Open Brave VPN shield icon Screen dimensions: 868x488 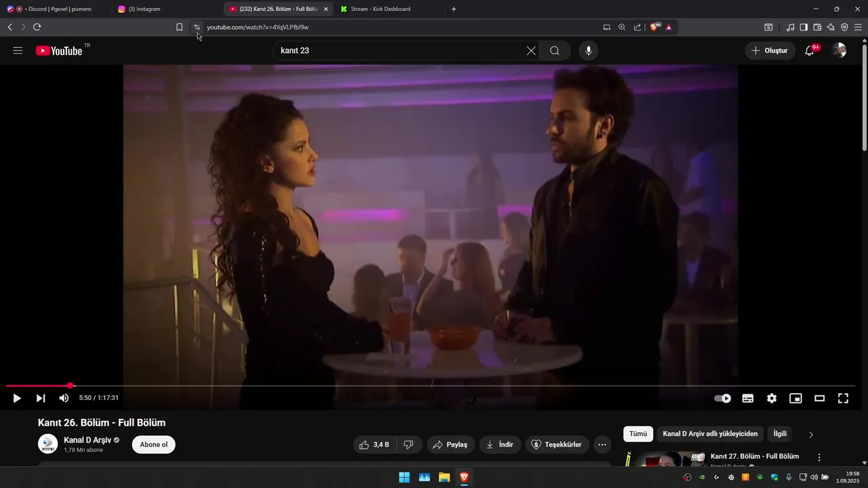pyautogui.click(x=844, y=27)
